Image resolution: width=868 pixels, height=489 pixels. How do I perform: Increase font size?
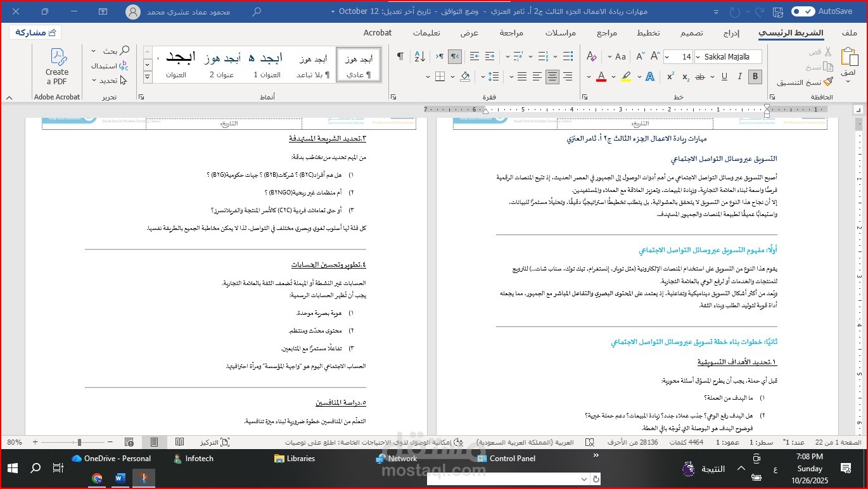coord(655,56)
